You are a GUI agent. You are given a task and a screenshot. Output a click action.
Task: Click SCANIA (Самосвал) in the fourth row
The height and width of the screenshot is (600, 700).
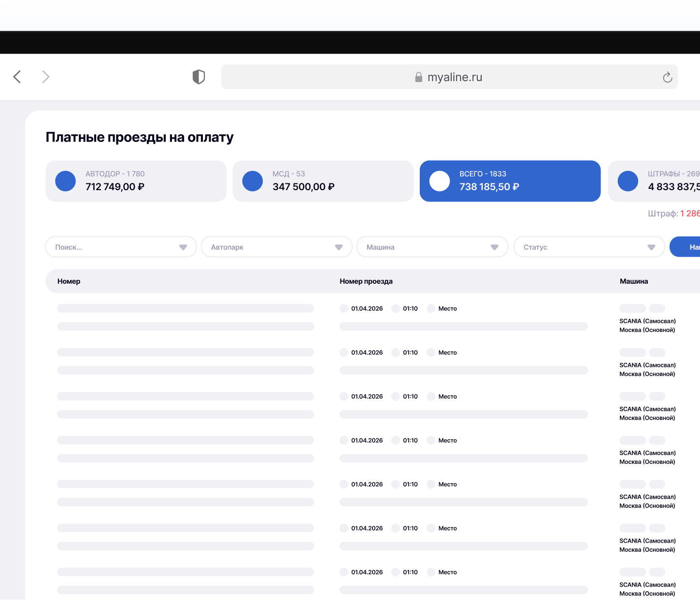[x=647, y=453]
